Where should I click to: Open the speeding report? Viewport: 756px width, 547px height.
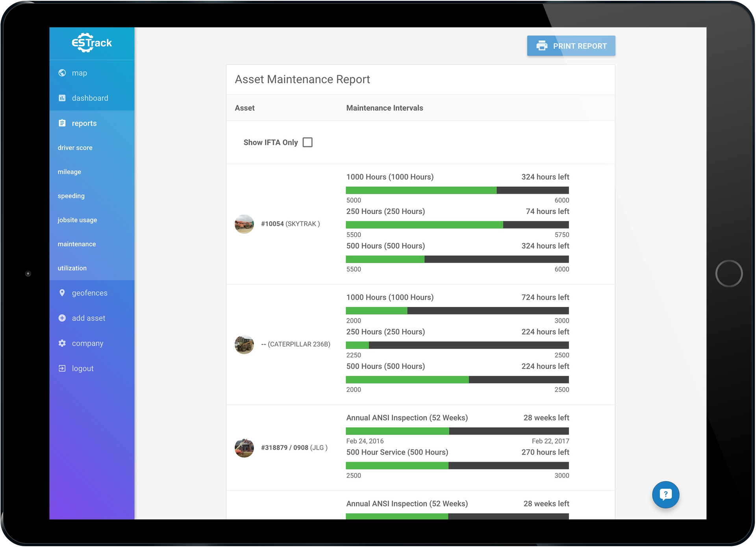[x=71, y=196]
